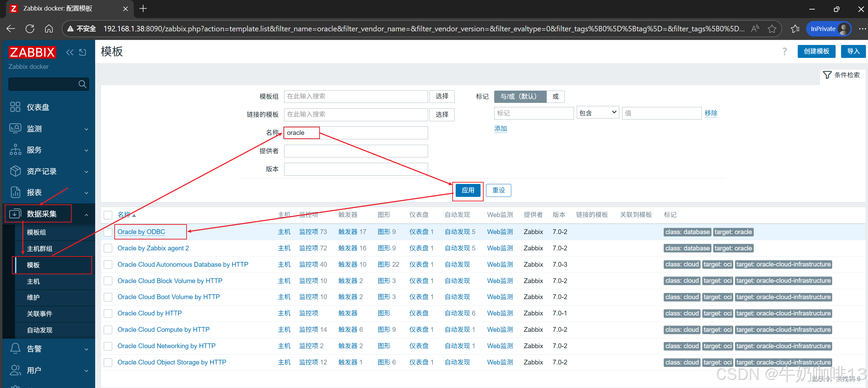Screen dimensions: 868x388
Task: Toggle the select-all checkbox in table header
Action: [108, 215]
